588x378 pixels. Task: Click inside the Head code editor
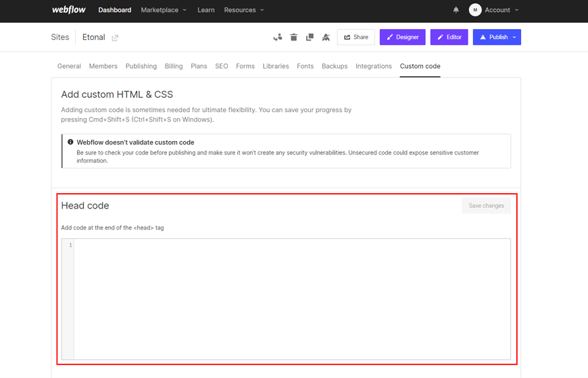[292, 299]
